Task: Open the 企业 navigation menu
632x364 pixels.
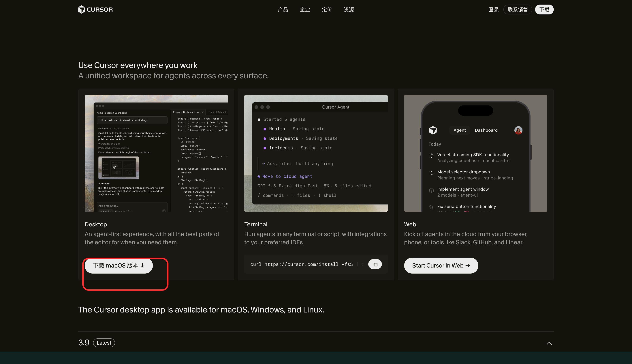Action: tap(305, 10)
